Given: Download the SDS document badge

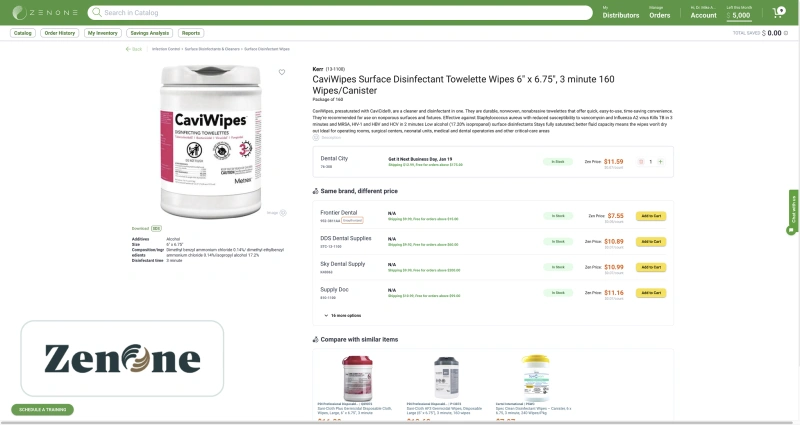Looking at the screenshot, I should pos(156,229).
